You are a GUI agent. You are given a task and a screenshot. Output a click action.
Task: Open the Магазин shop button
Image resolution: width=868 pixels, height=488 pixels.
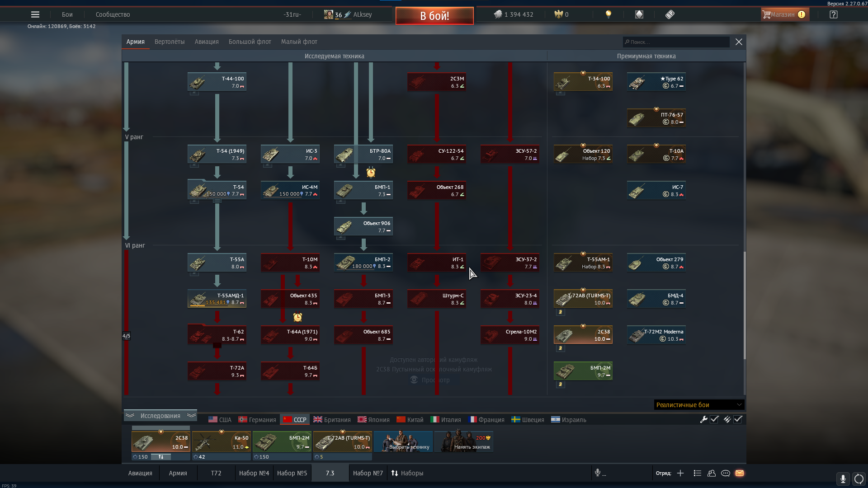pos(785,14)
